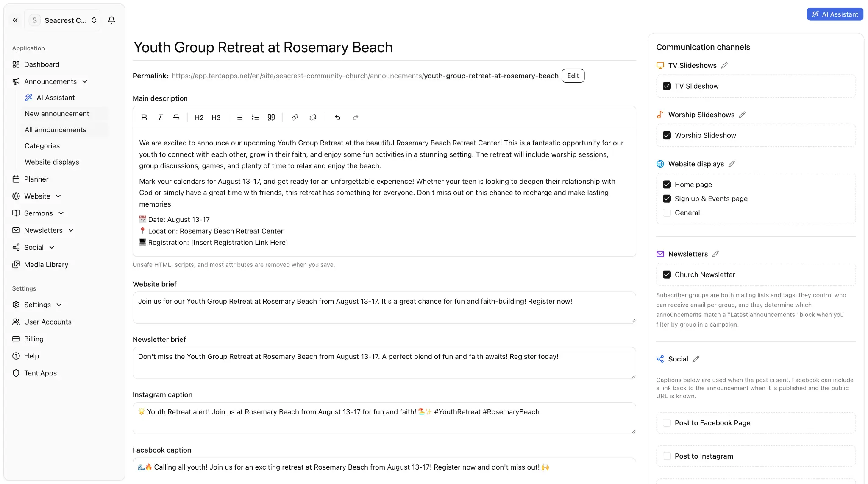Screen dimensions: 868x484
Task: Toggle Sign up & Events page checkbox
Action: [x=667, y=199]
